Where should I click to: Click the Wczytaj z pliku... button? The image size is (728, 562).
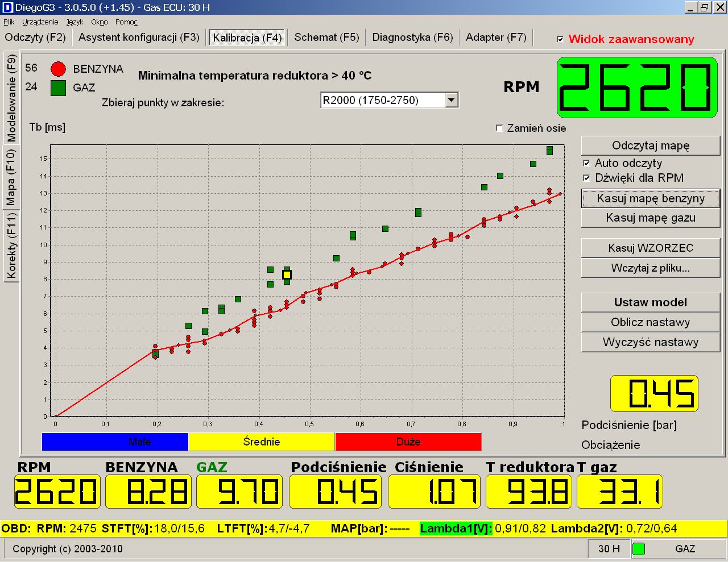[651, 268]
